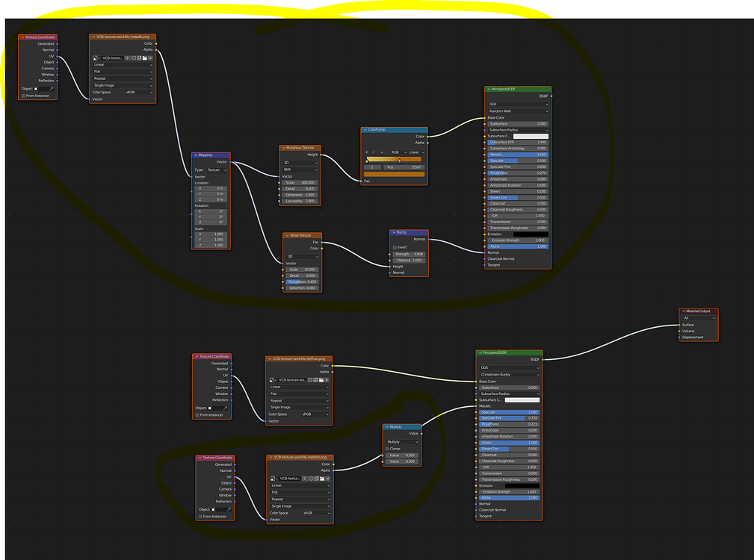Open image browser in metallic.png node feeding Multiply
Image resolution: width=754 pixels, height=560 pixels.
(274, 479)
